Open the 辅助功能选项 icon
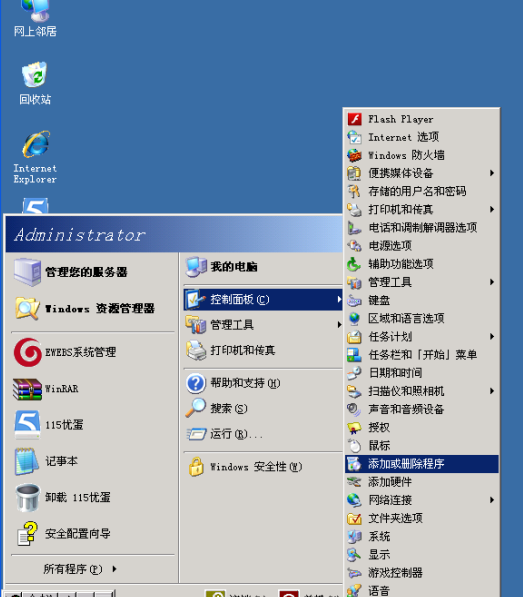Screen dimensions: 523x597 [354, 264]
